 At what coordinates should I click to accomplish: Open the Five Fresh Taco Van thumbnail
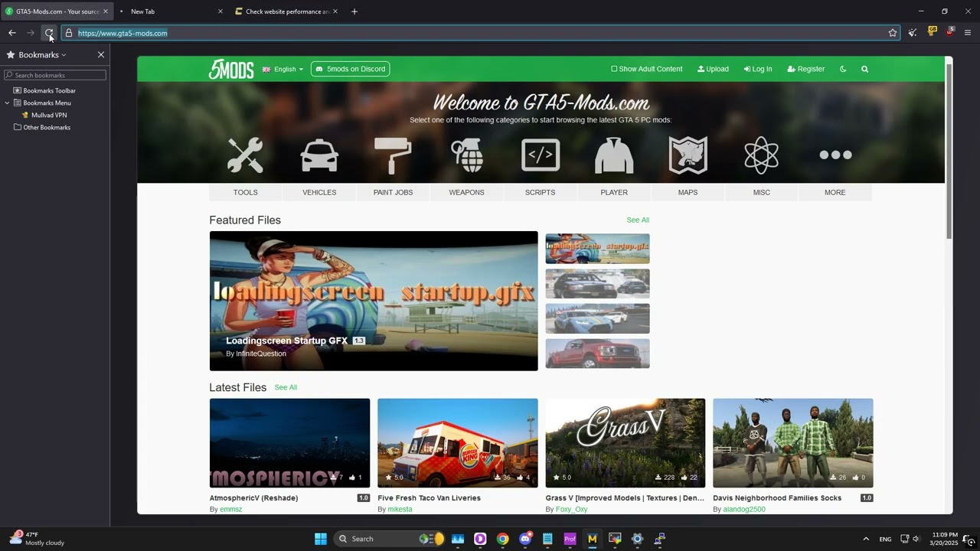point(457,443)
